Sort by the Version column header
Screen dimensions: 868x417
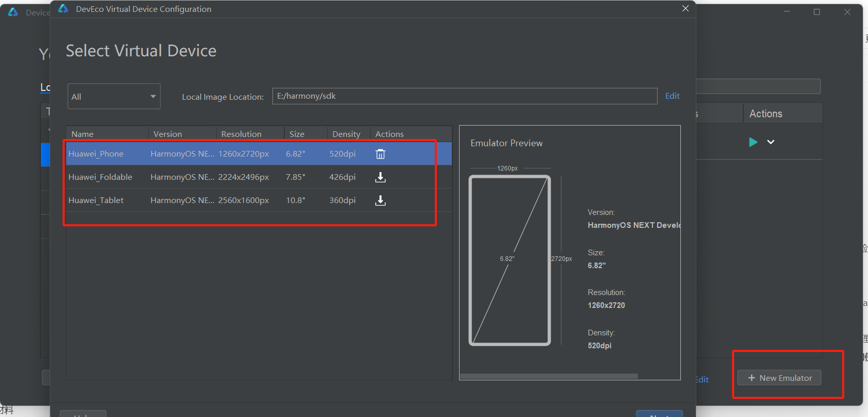pos(182,134)
